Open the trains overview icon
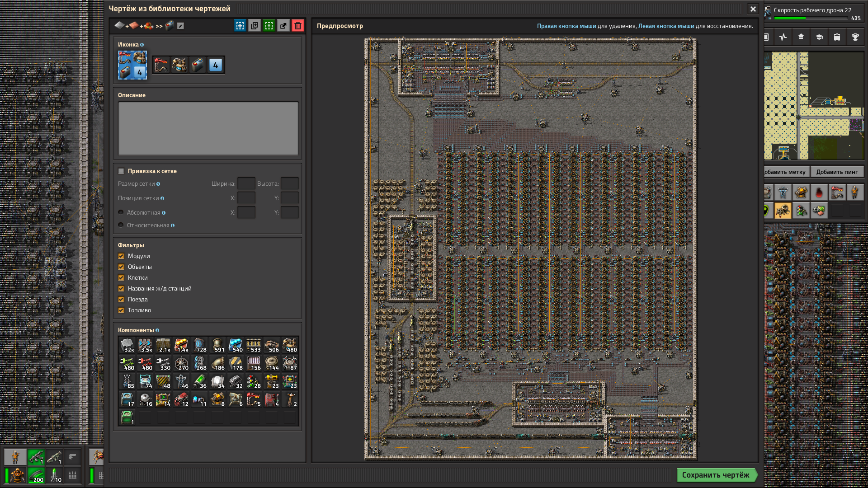 837,37
